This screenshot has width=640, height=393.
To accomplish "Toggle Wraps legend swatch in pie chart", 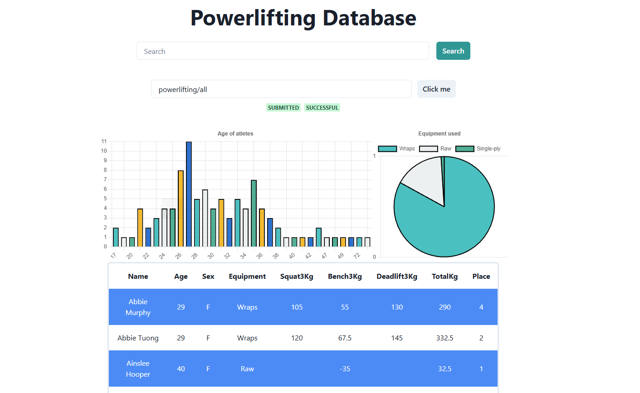I will tap(387, 149).
